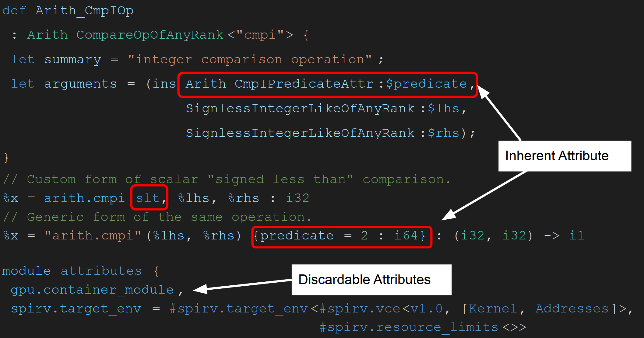Click the Inherent Attribute label box
This screenshot has width=644, height=338.
pos(565,156)
